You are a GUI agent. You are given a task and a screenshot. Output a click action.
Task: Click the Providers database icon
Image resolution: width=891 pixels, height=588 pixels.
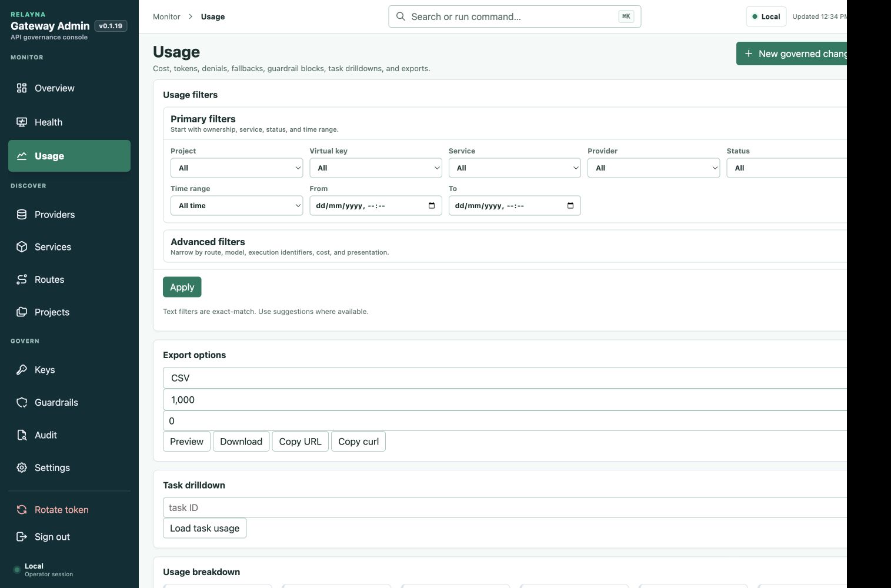22,215
